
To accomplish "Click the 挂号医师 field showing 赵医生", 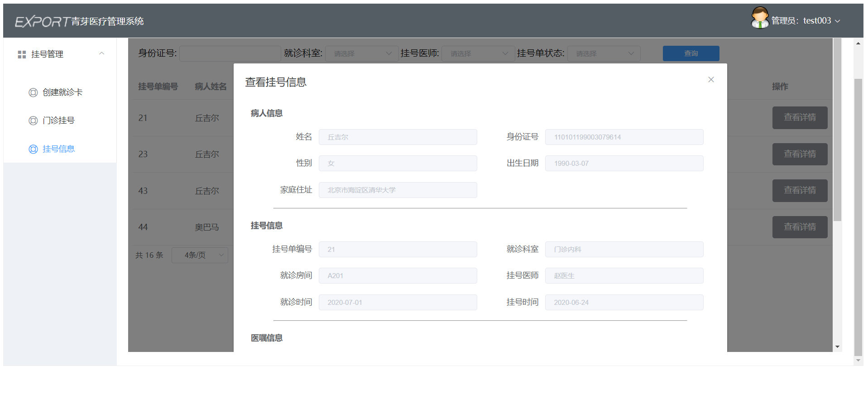I will click(x=624, y=275).
